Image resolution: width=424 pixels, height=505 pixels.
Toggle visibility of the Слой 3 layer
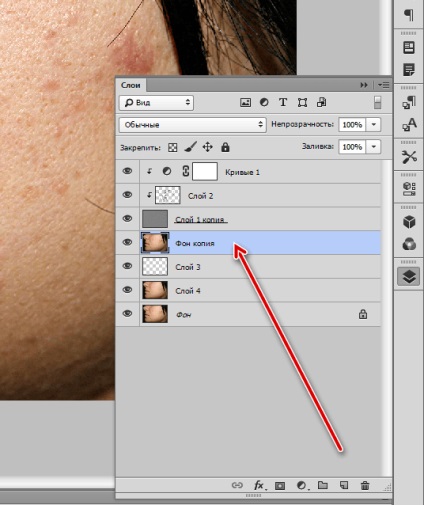(x=127, y=266)
